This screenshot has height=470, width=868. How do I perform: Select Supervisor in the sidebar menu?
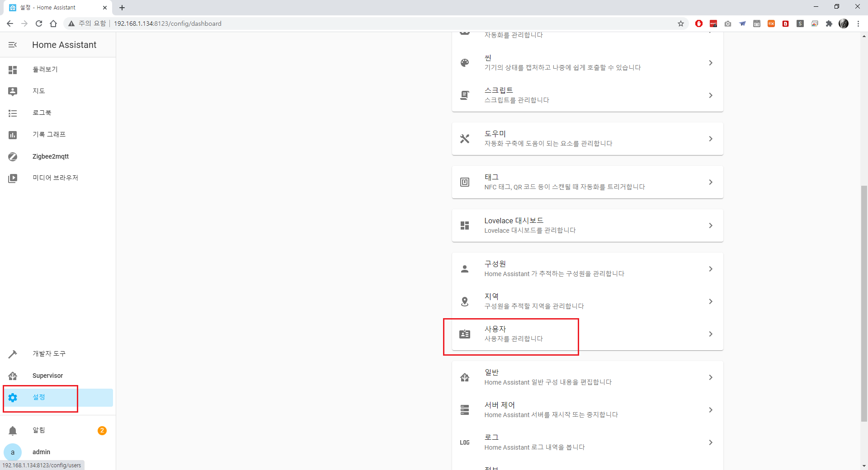point(48,376)
